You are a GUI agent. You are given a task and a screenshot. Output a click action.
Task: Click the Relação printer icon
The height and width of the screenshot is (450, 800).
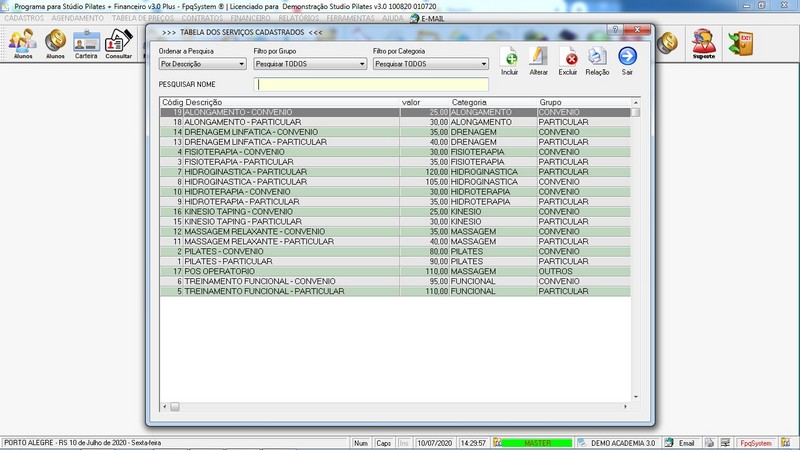[597, 61]
